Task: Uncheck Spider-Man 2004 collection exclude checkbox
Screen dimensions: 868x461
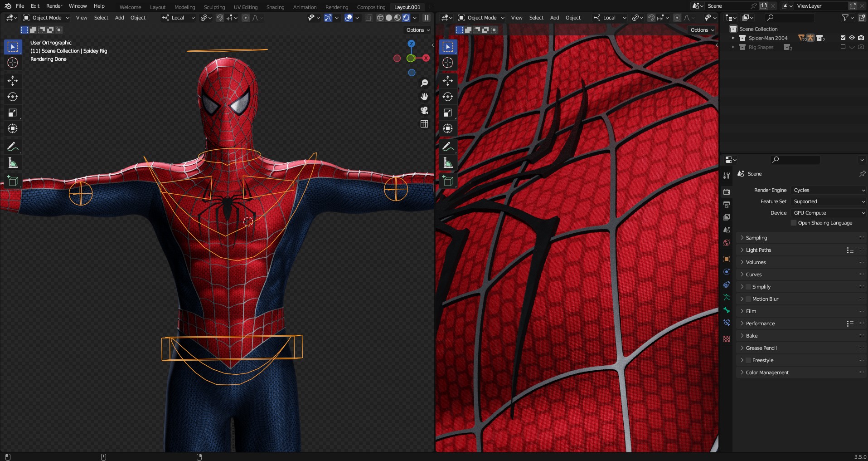Action: pos(843,38)
